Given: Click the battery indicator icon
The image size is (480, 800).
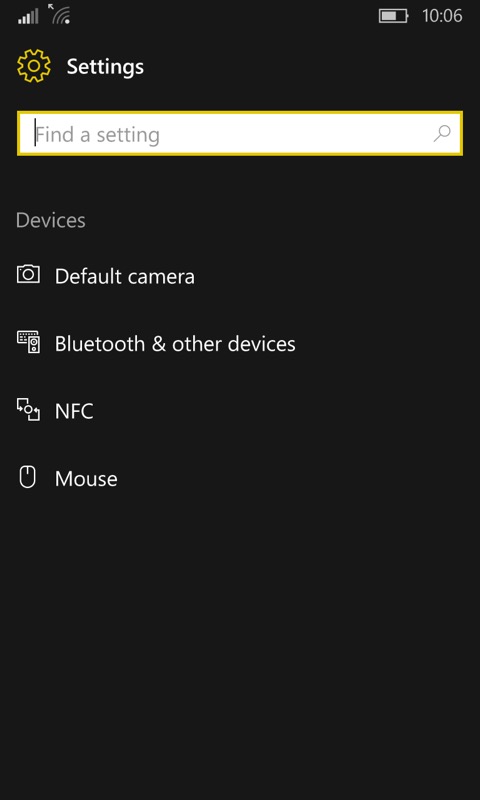Looking at the screenshot, I should pos(393,16).
